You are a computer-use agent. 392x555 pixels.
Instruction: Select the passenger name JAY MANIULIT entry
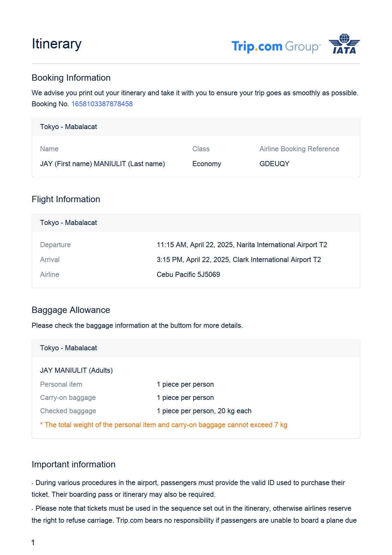click(x=102, y=164)
